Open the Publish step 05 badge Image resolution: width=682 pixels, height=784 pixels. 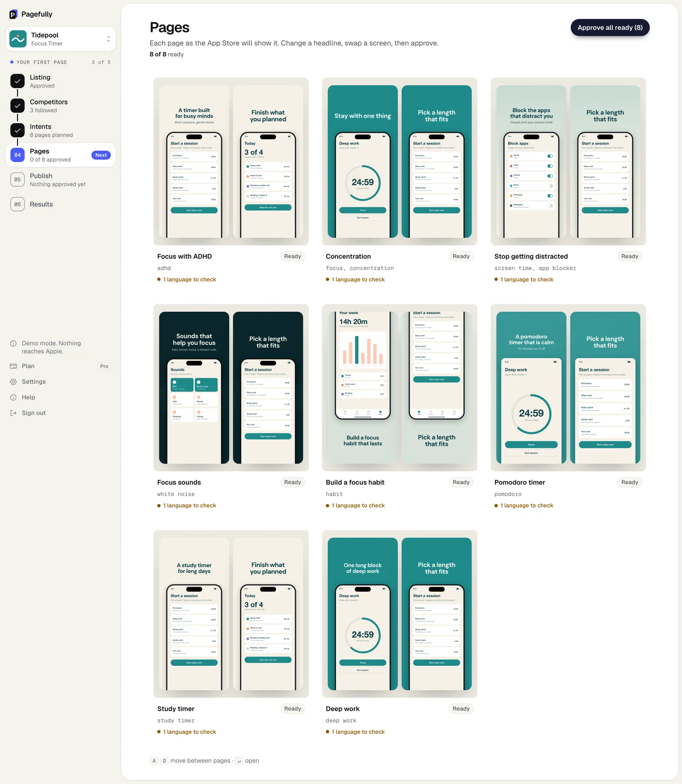click(18, 180)
